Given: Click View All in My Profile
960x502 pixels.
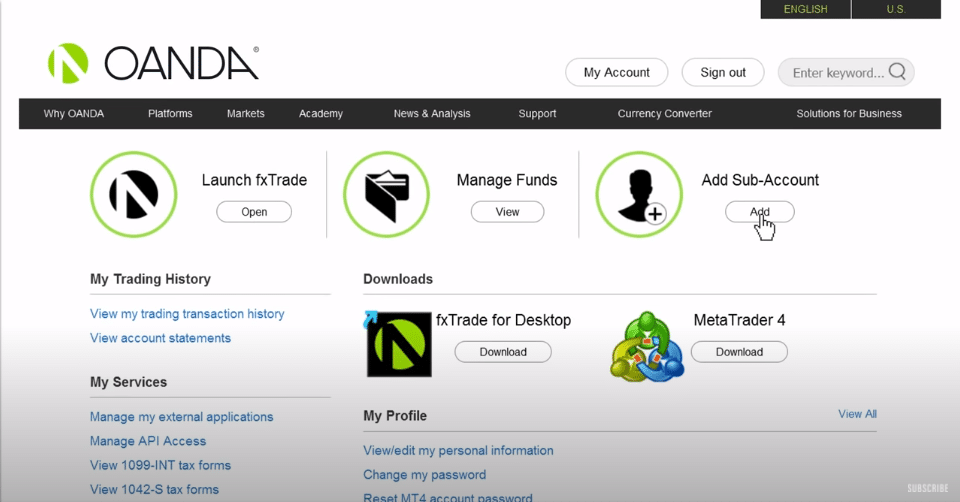Looking at the screenshot, I should point(857,414).
